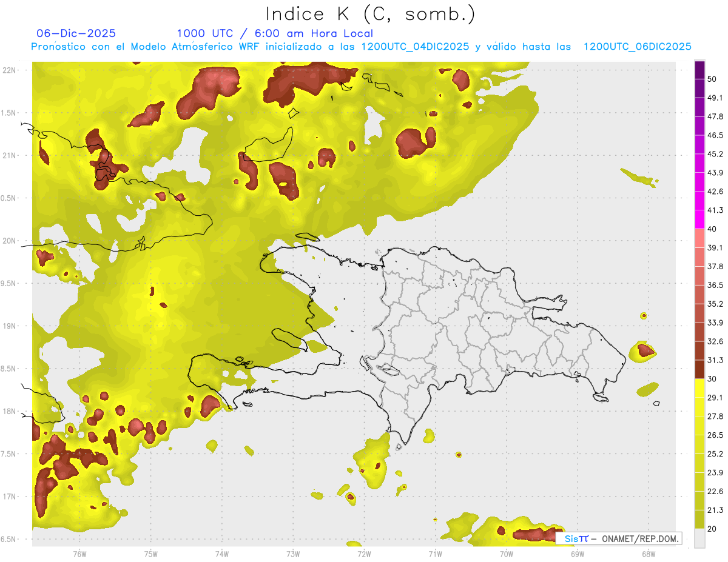
Task: Click the Sis logo in the credit box
Action: [x=576, y=538]
